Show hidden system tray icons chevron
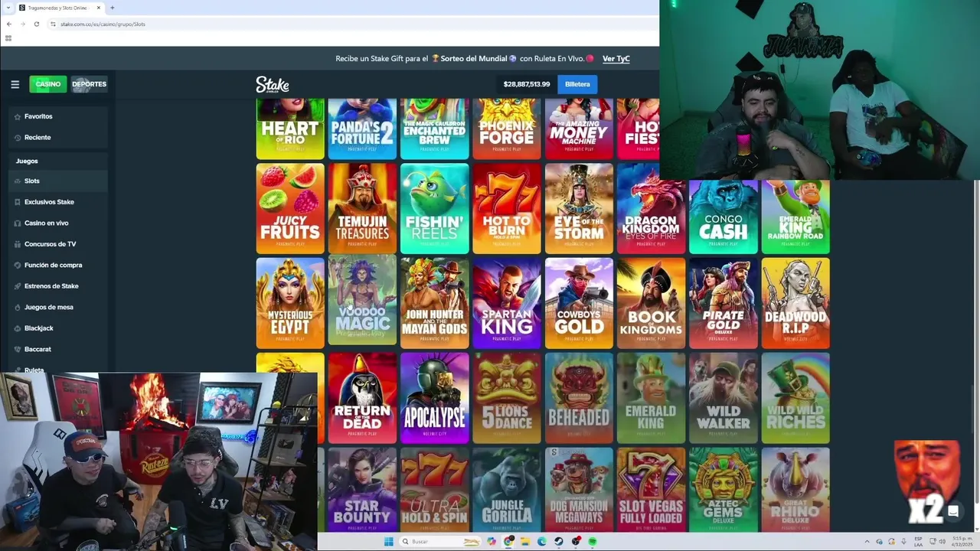Screen dimensions: 980x551 click(867, 542)
